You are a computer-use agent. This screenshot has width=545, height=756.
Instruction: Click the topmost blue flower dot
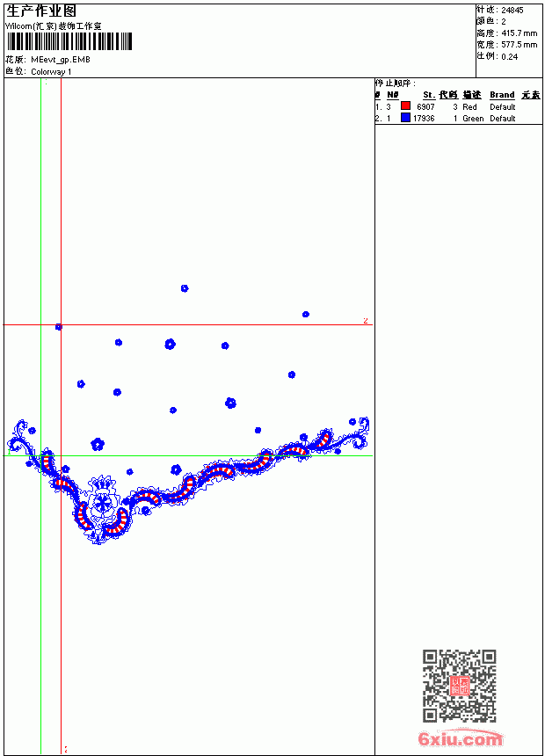point(185,288)
